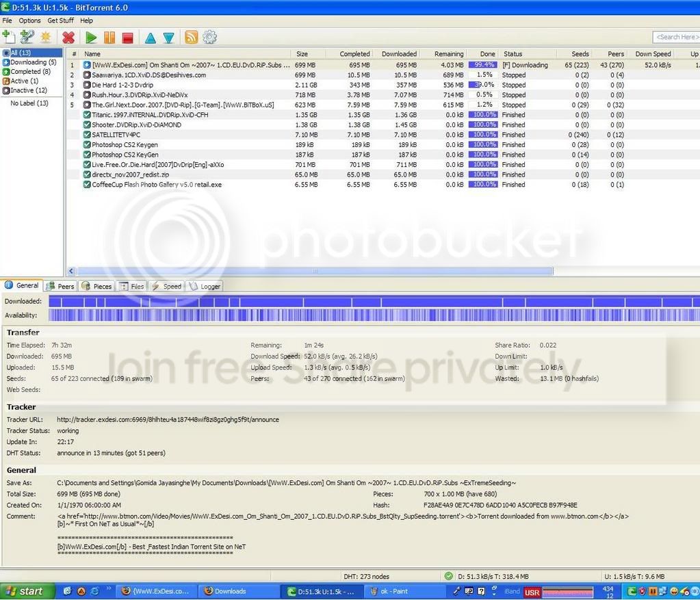Click the Create New Torrent star icon
700x600 pixels.
click(46, 37)
